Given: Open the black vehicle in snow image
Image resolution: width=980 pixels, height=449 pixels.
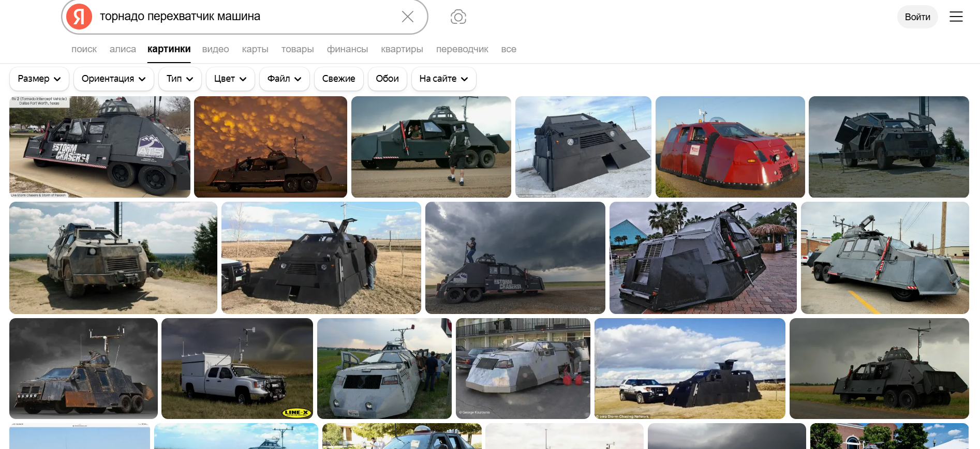Looking at the screenshot, I should pyautogui.click(x=583, y=147).
